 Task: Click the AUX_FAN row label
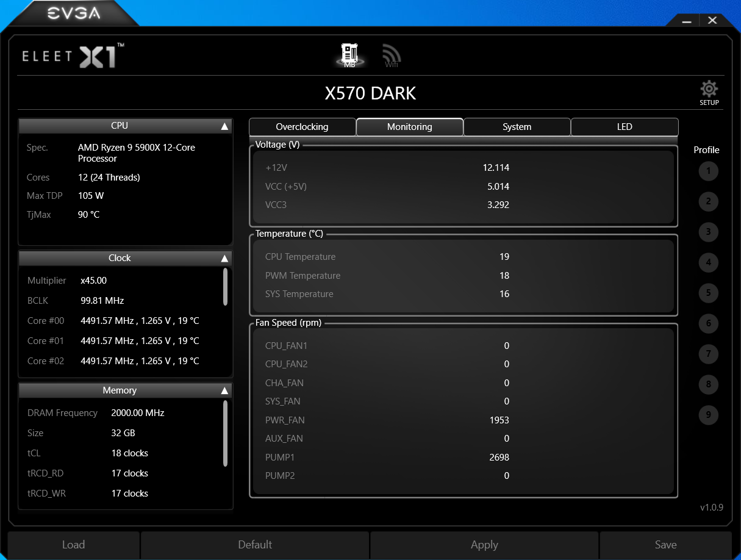coord(284,439)
